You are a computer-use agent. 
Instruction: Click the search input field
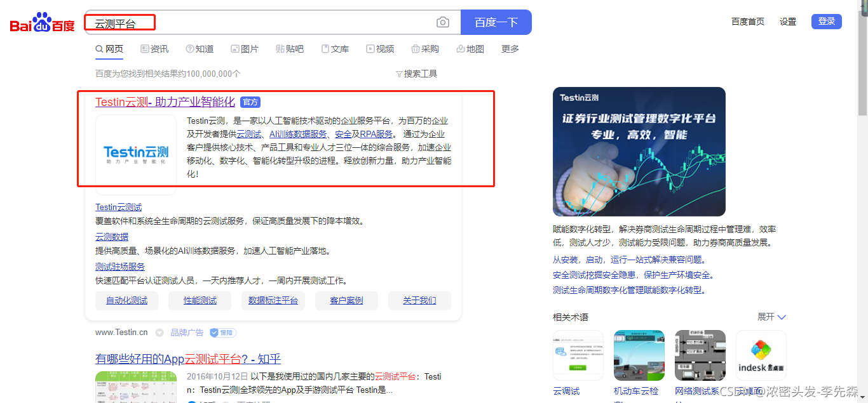coord(272,23)
